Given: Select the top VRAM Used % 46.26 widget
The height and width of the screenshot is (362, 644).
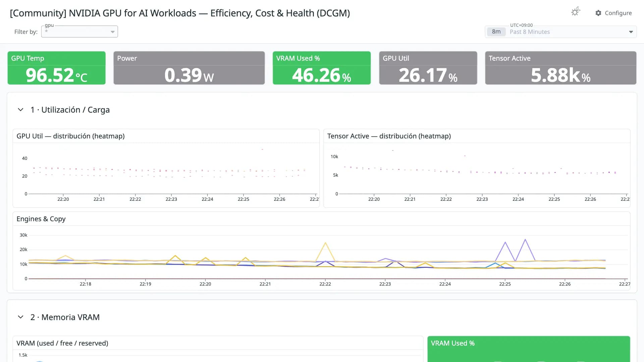Looking at the screenshot, I should tap(322, 68).
